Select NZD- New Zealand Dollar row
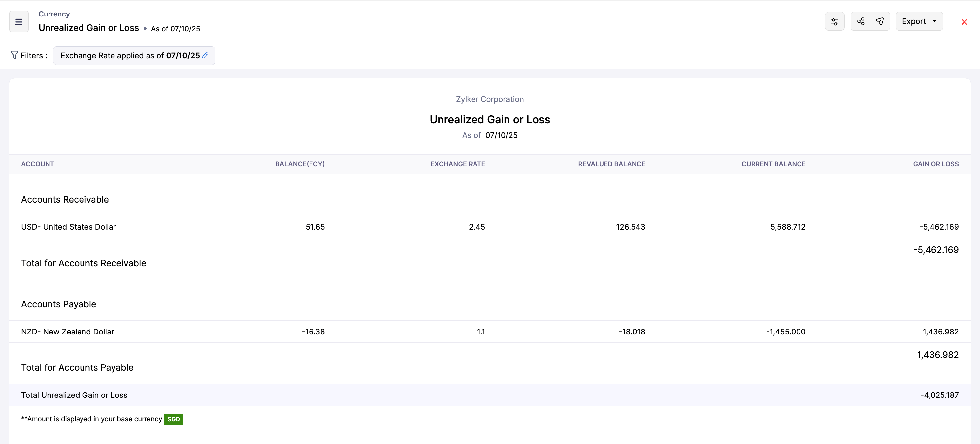The width and height of the screenshot is (980, 444). tap(67, 332)
